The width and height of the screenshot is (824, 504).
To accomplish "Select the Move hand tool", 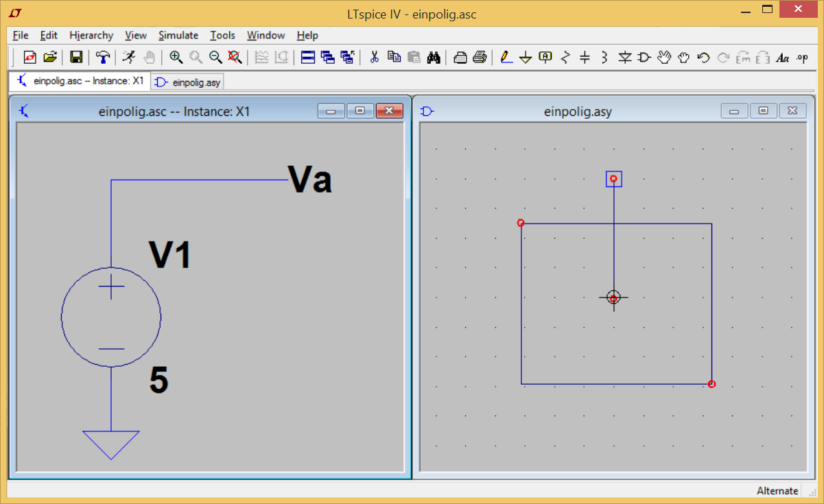I will click(663, 58).
